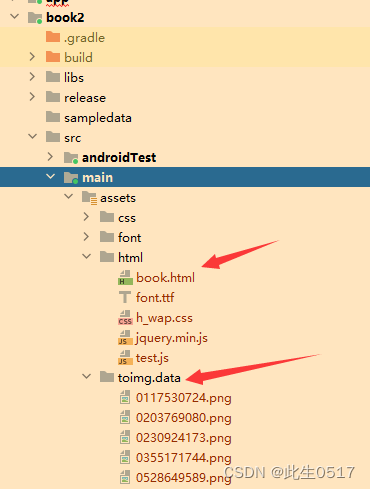Open the book.html file name
This screenshot has width=370, height=489.
[x=165, y=278]
